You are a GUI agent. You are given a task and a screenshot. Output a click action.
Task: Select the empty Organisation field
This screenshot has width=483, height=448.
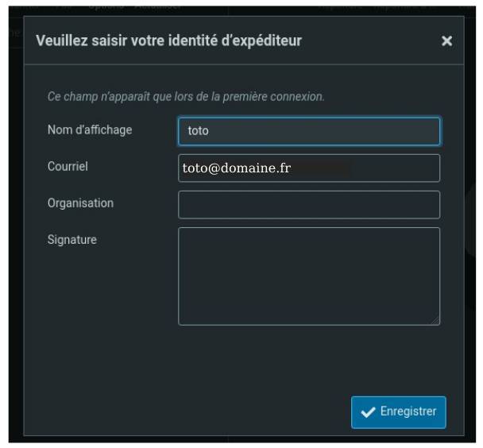308,204
